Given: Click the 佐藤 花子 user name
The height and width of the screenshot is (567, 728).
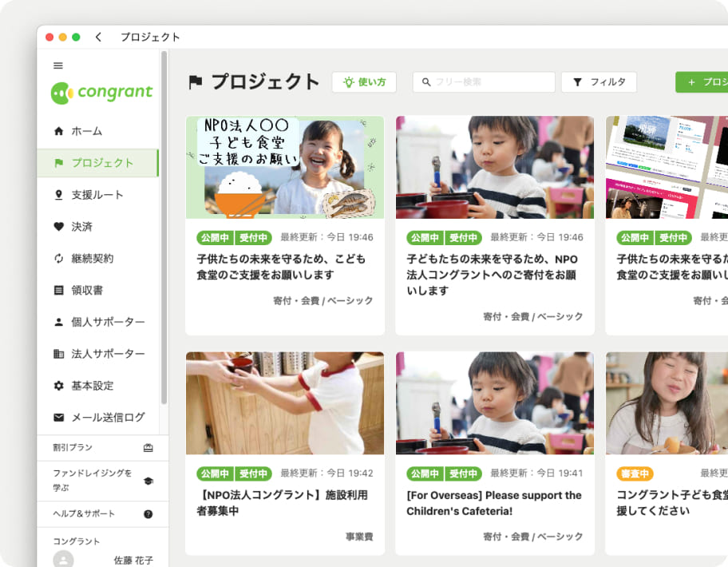Looking at the screenshot, I should click(x=134, y=560).
